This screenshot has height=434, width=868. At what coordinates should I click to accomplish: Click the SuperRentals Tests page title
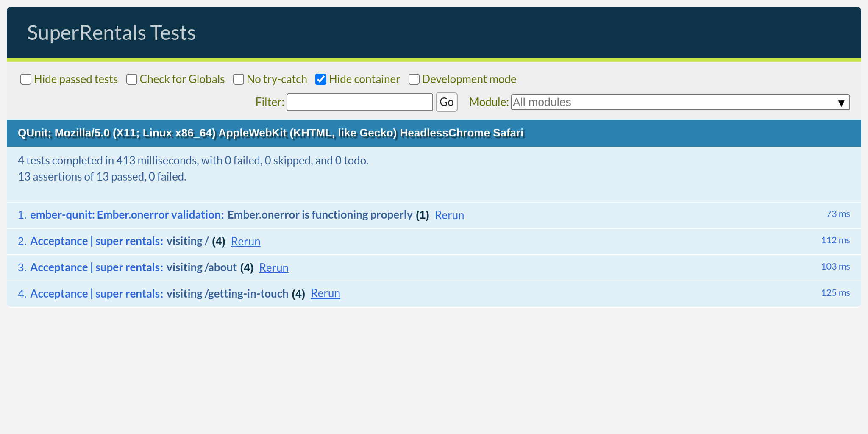point(111,32)
